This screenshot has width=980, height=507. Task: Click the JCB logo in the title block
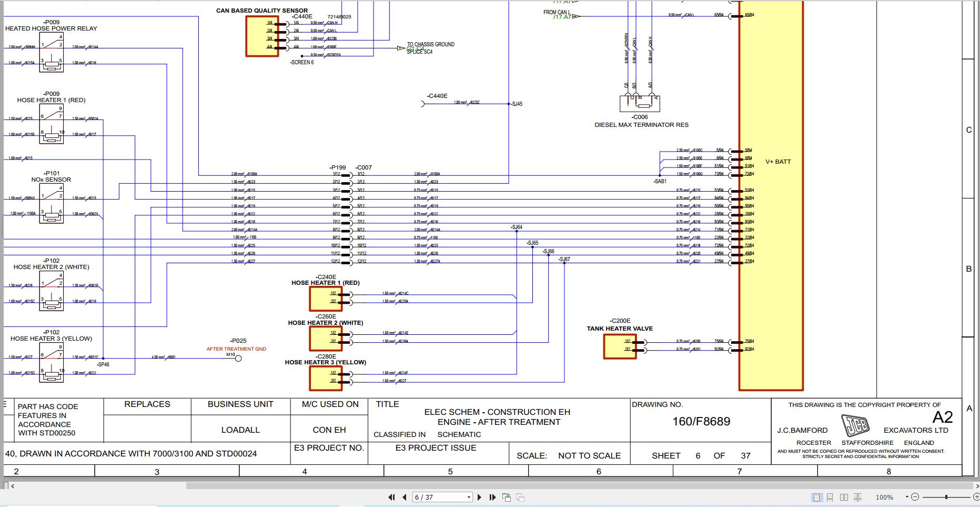pos(855,425)
